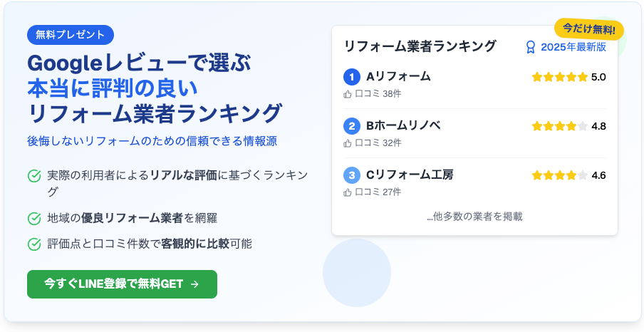
Task: Open the 2025年最新版 label
Action: [573, 47]
